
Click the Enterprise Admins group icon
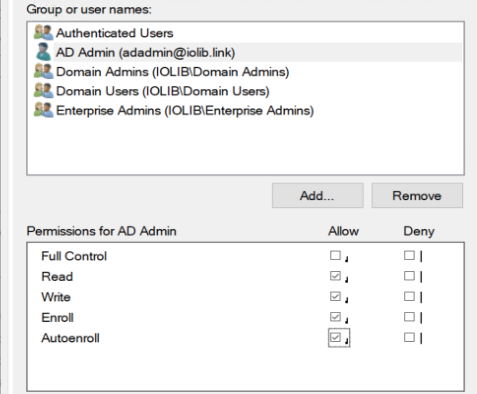pyautogui.click(x=43, y=110)
